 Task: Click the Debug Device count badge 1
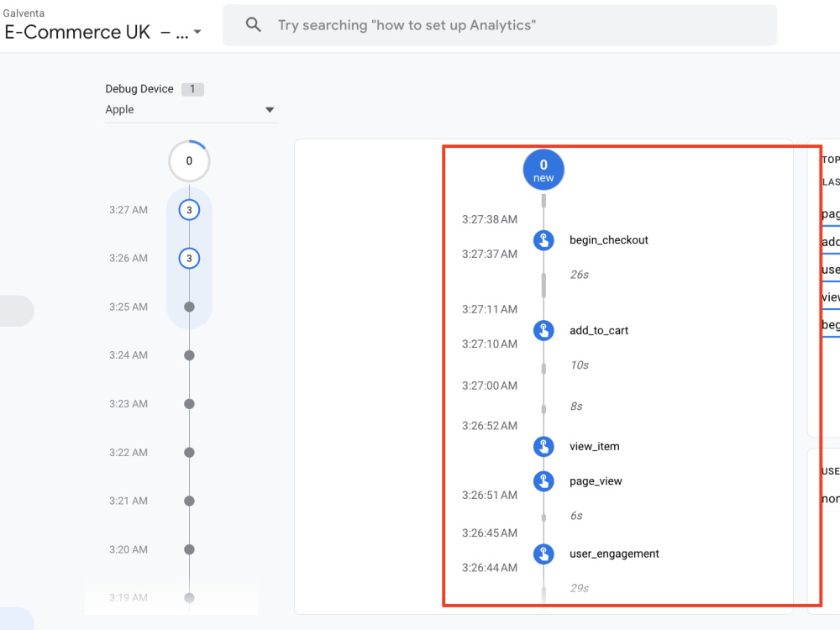(192, 89)
